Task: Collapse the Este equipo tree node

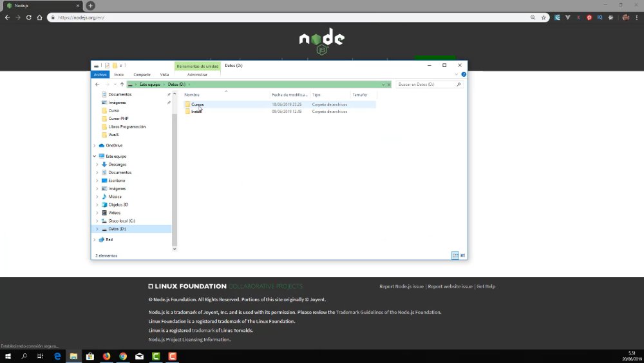Action: [95, 156]
